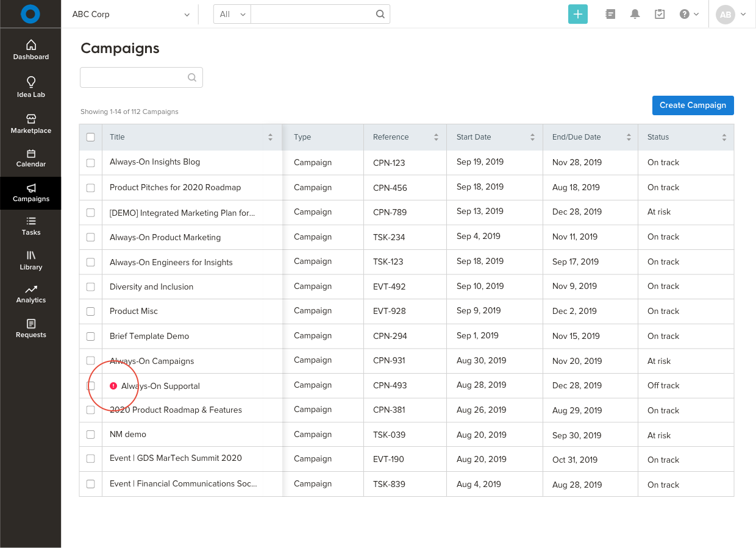Open the All search filter dropdown
The image size is (756, 548).
coord(232,14)
